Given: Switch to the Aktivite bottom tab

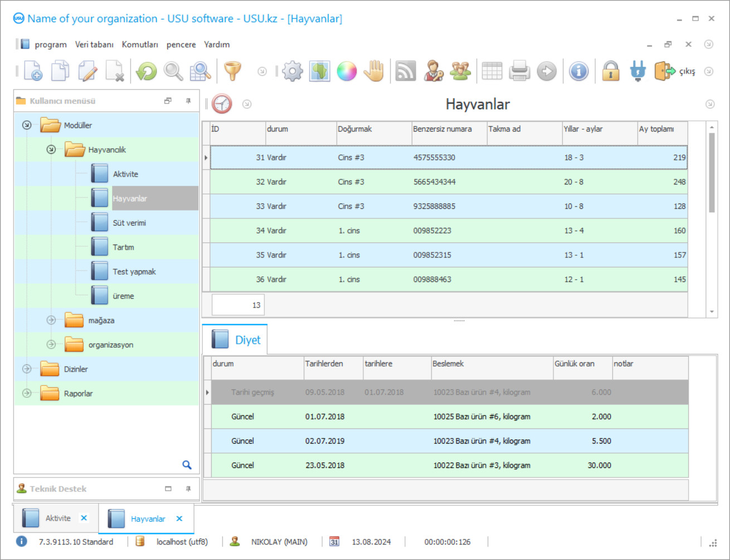Looking at the screenshot, I should tap(58, 518).
